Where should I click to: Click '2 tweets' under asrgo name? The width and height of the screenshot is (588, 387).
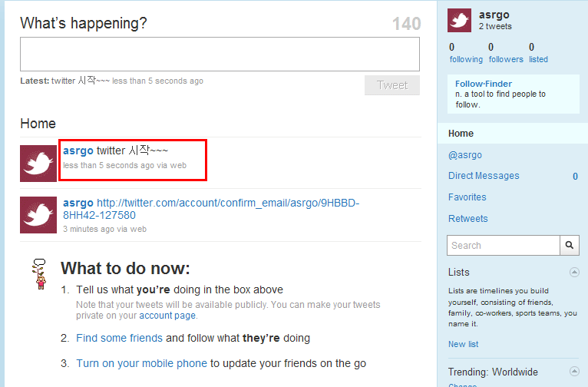click(x=495, y=26)
